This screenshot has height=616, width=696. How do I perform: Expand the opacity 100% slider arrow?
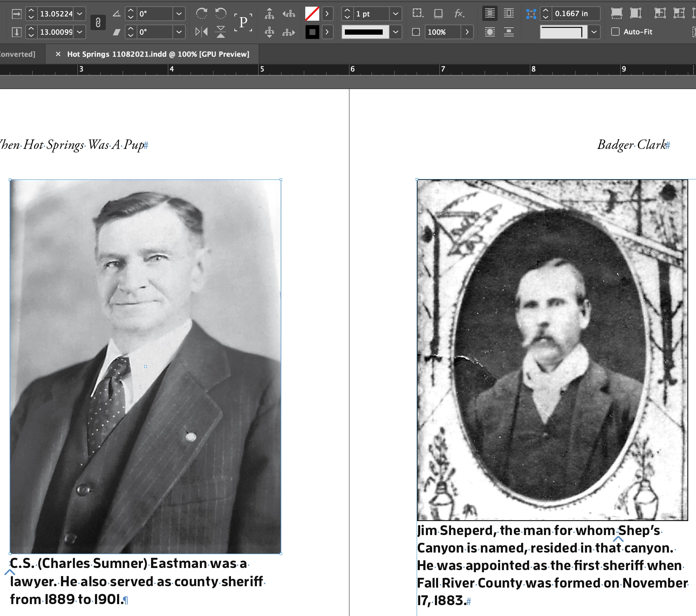(467, 32)
